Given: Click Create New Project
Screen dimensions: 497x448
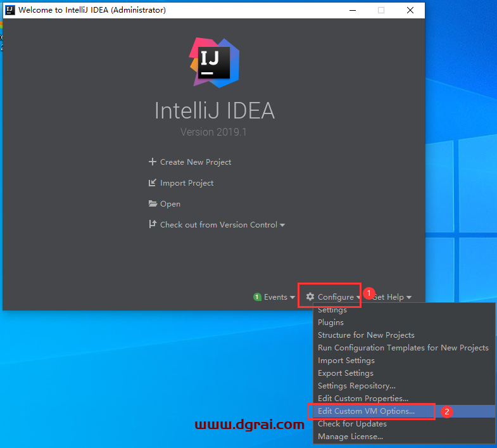Looking at the screenshot, I should click(x=195, y=162).
